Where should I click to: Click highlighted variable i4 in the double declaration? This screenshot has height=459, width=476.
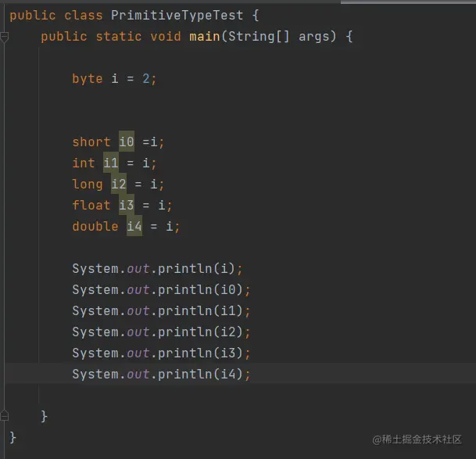134,226
